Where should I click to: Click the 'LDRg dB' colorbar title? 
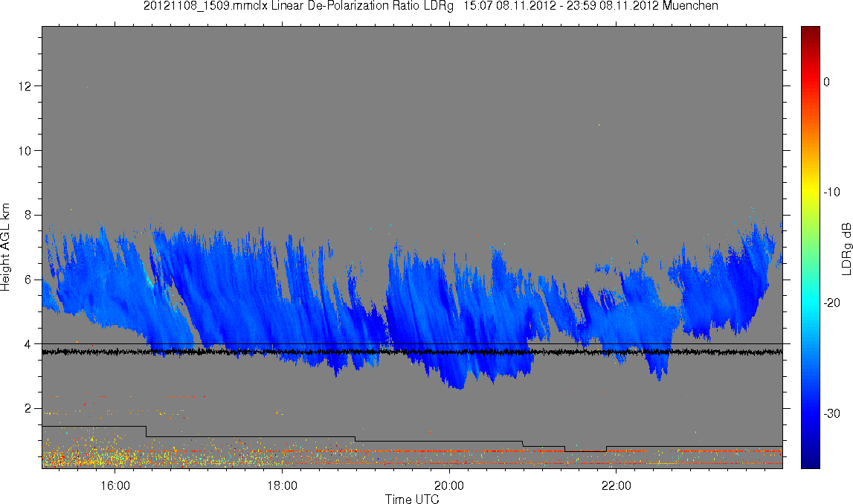click(846, 248)
